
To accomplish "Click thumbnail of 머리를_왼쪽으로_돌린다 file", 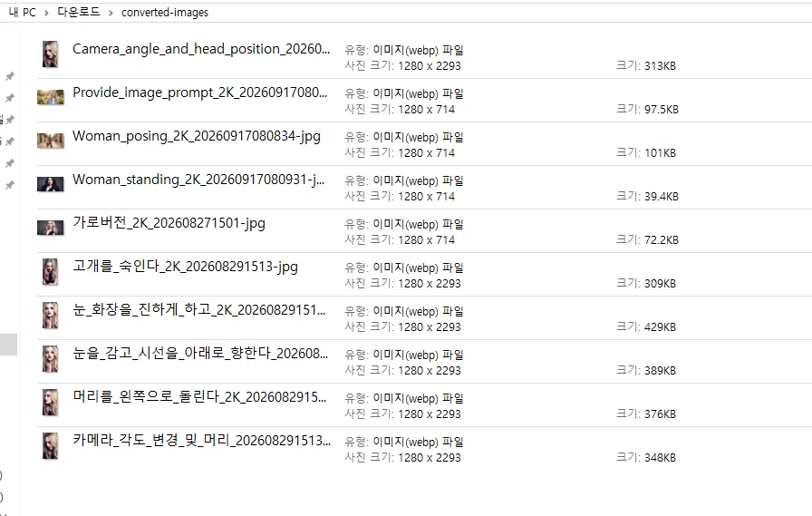I will pos(50,402).
